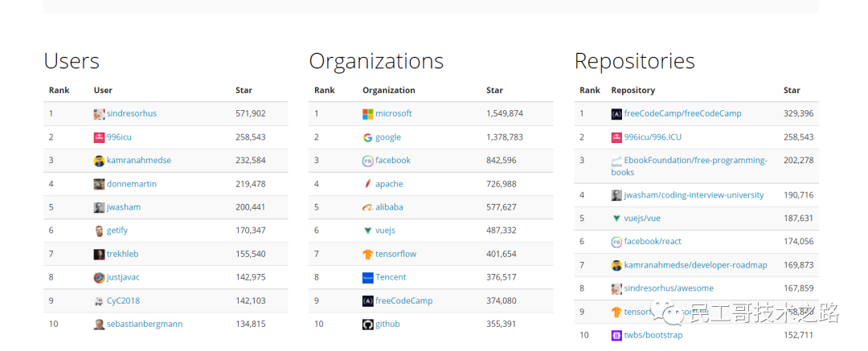The height and width of the screenshot is (351, 868).
Task: Open the kamranahmedse user link
Action: pyautogui.click(x=138, y=161)
